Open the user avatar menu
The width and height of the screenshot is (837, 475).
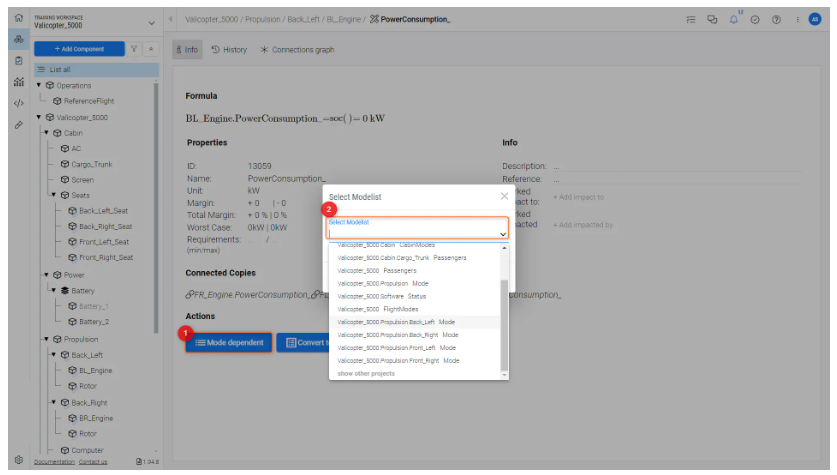tap(815, 19)
